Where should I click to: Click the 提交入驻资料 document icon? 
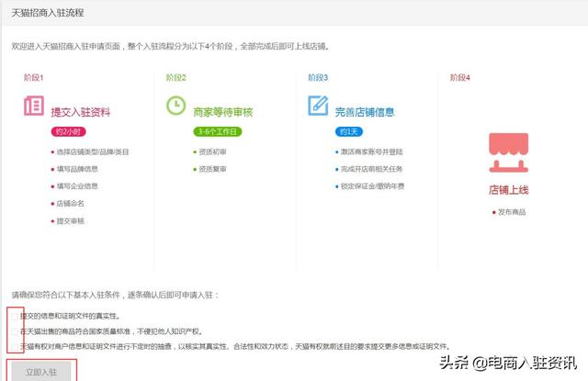tap(34, 106)
